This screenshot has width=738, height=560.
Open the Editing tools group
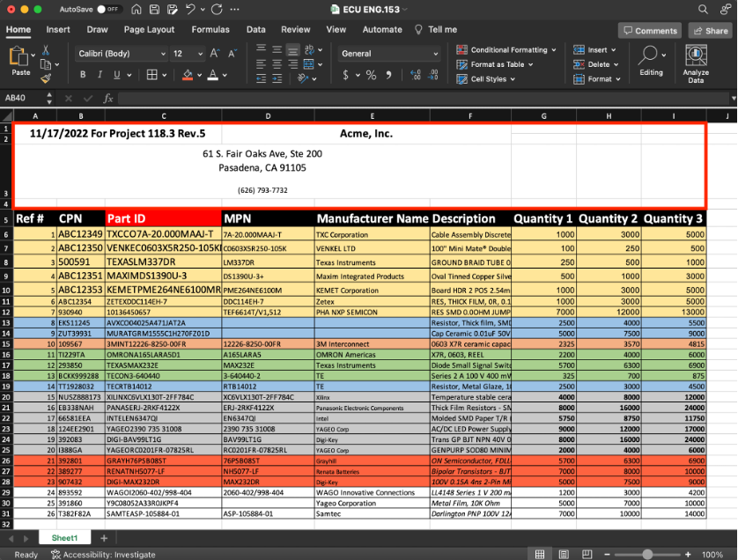[652, 61]
